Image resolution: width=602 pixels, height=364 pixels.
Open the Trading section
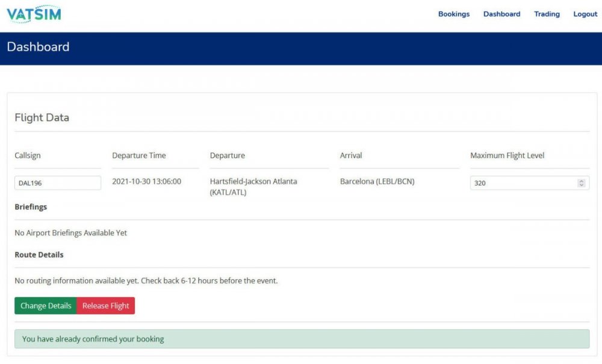(547, 14)
